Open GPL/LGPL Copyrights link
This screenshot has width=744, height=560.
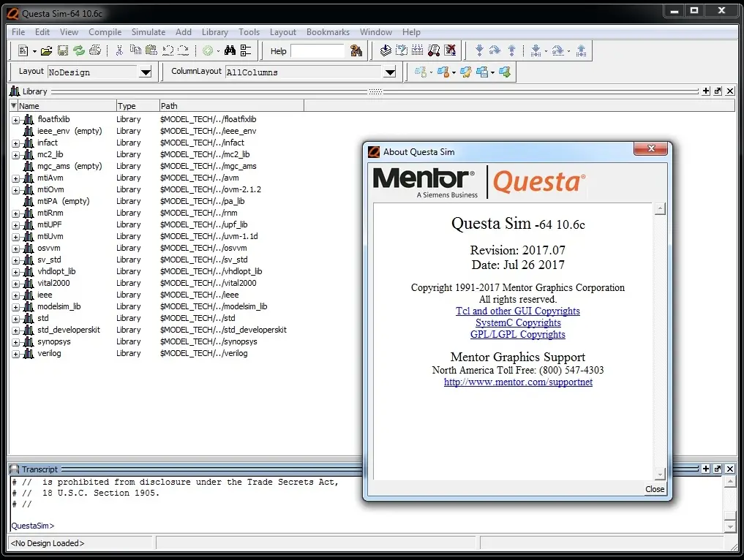518,334
